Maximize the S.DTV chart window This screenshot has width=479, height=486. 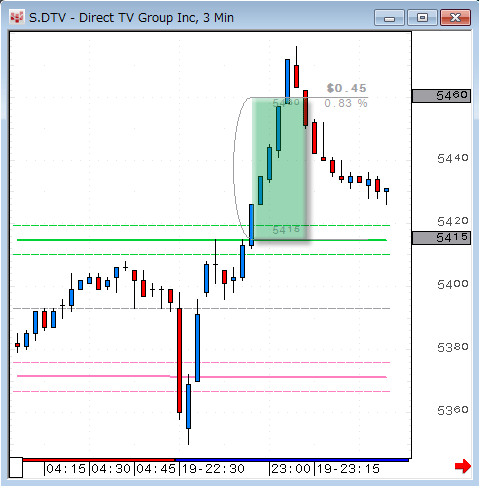pos(422,17)
